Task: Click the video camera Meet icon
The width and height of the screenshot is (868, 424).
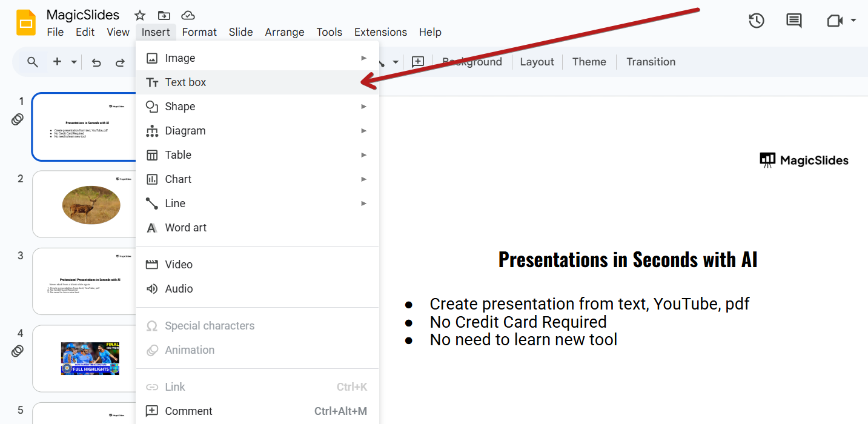Action: pos(835,21)
